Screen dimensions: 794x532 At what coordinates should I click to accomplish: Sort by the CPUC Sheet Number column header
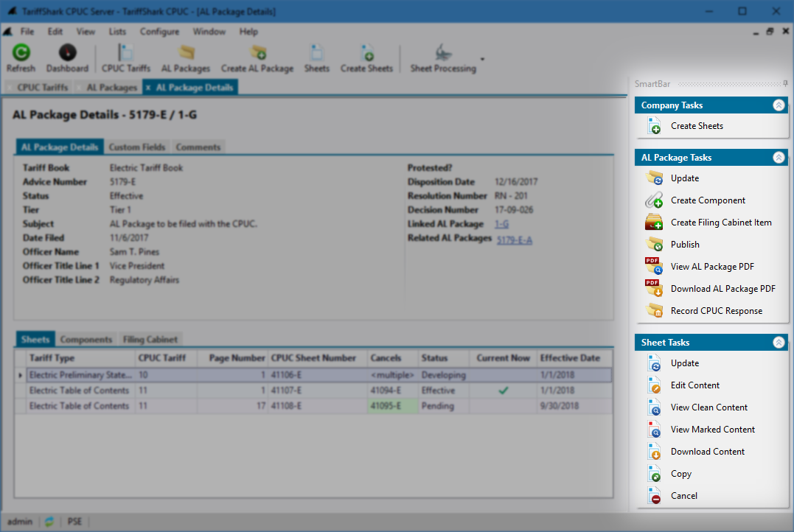[318, 358]
